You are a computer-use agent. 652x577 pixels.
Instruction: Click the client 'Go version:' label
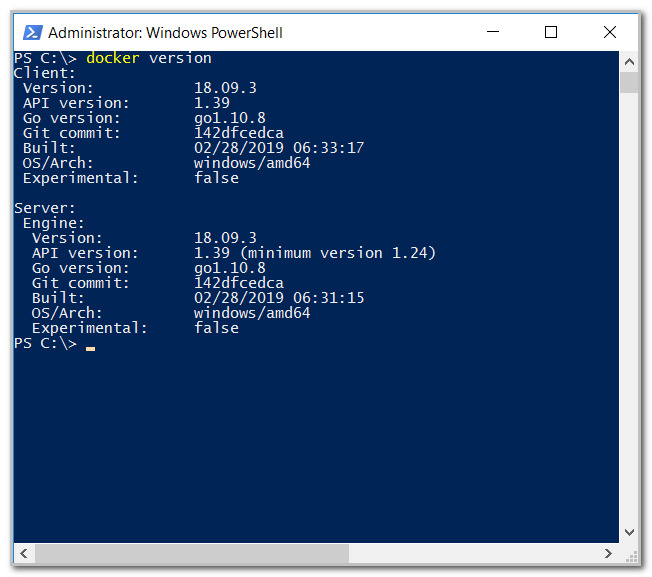[x=72, y=118]
